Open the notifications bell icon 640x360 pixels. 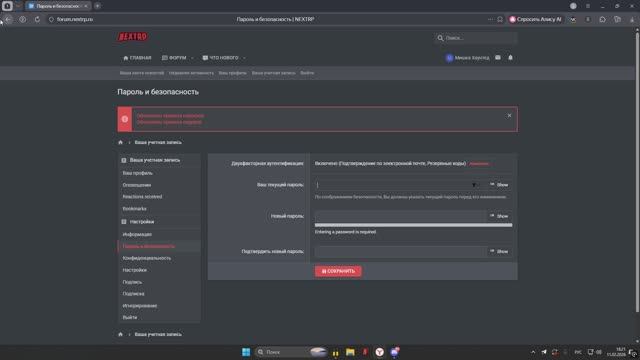click(510, 58)
